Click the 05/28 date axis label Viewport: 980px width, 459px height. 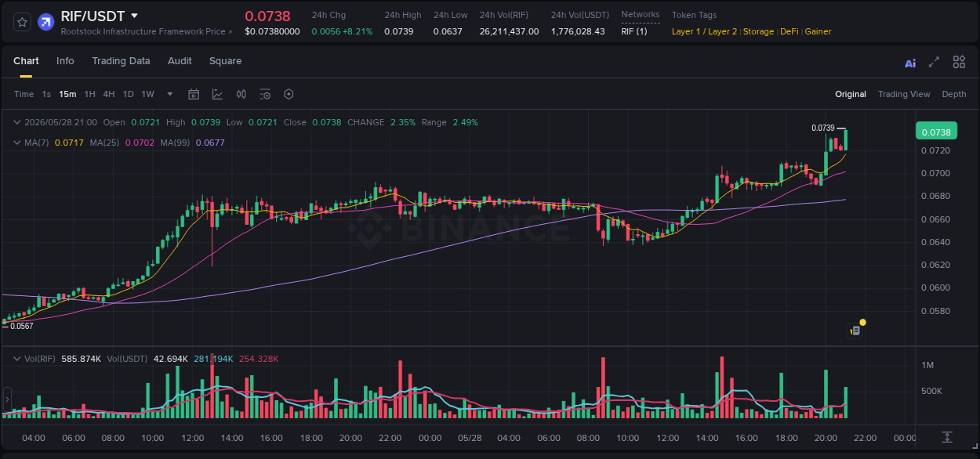[x=469, y=437]
